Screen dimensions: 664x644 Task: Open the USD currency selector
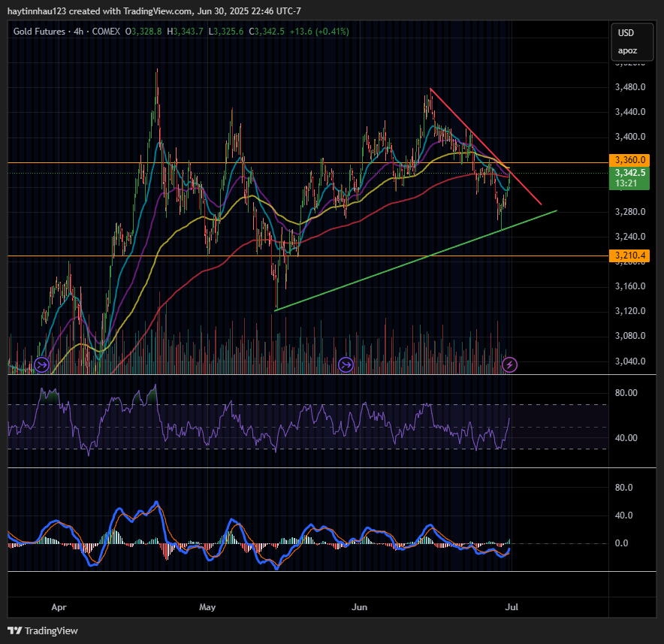(626, 33)
